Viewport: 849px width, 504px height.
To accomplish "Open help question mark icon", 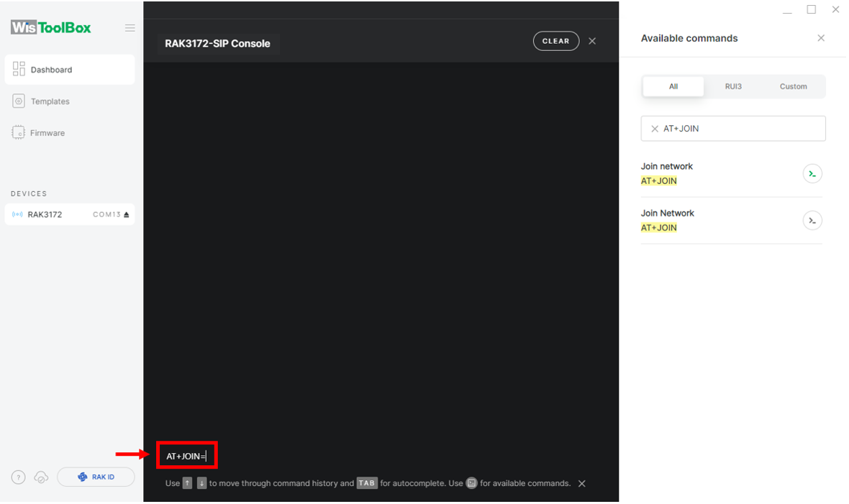I will pos(19,477).
